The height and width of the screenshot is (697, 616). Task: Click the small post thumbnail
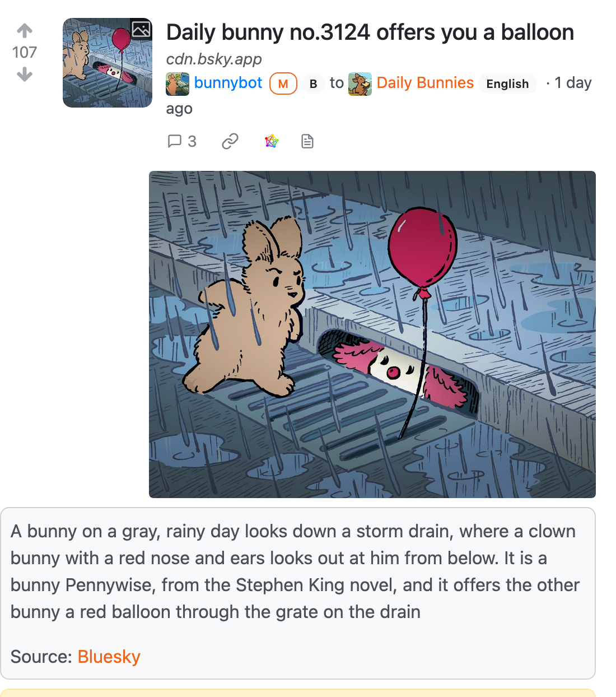click(x=107, y=63)
